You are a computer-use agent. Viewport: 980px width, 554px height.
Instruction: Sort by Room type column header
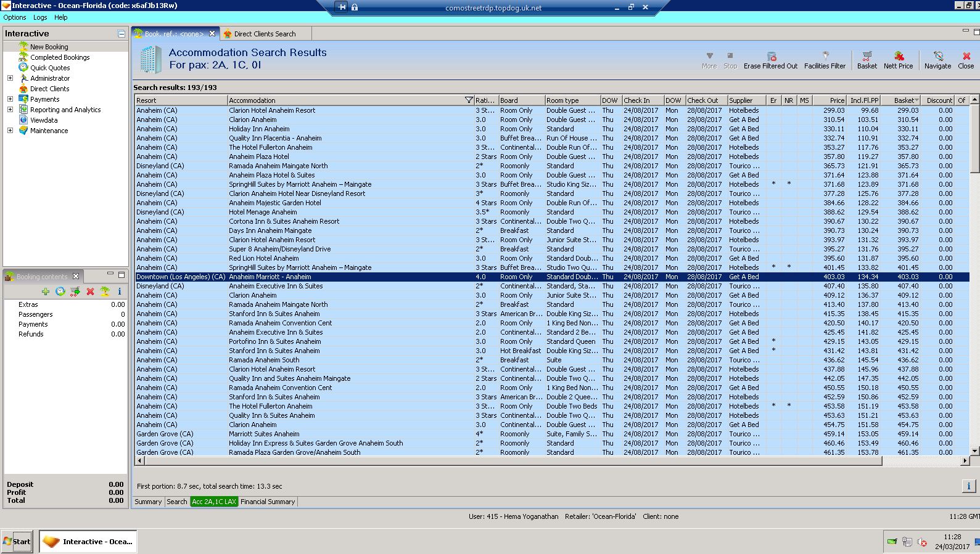[x=572, y=100]
